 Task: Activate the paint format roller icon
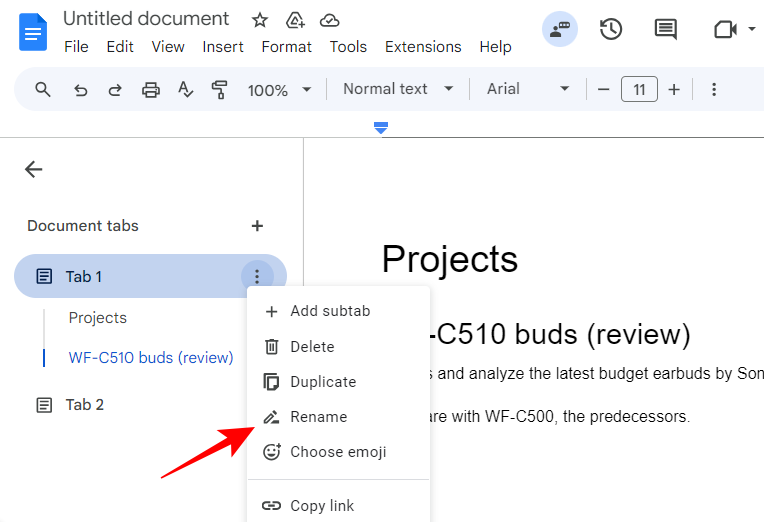[x=219, y=90]
